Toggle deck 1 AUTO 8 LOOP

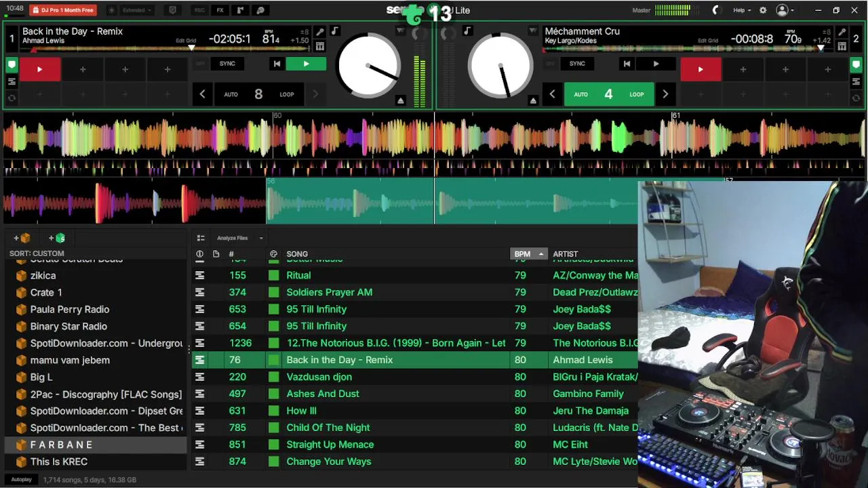tap(258, 94)
